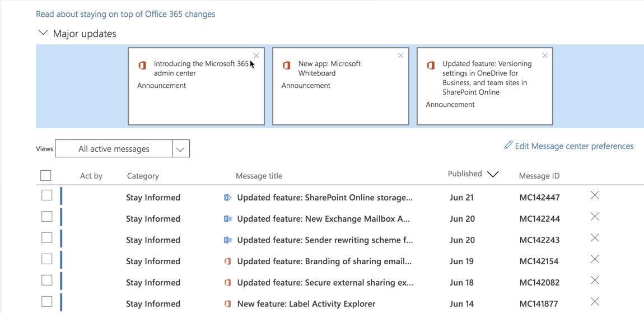Click the Jun 21 published date
This screenshot has height=313, width=644.
pos(461,198)
